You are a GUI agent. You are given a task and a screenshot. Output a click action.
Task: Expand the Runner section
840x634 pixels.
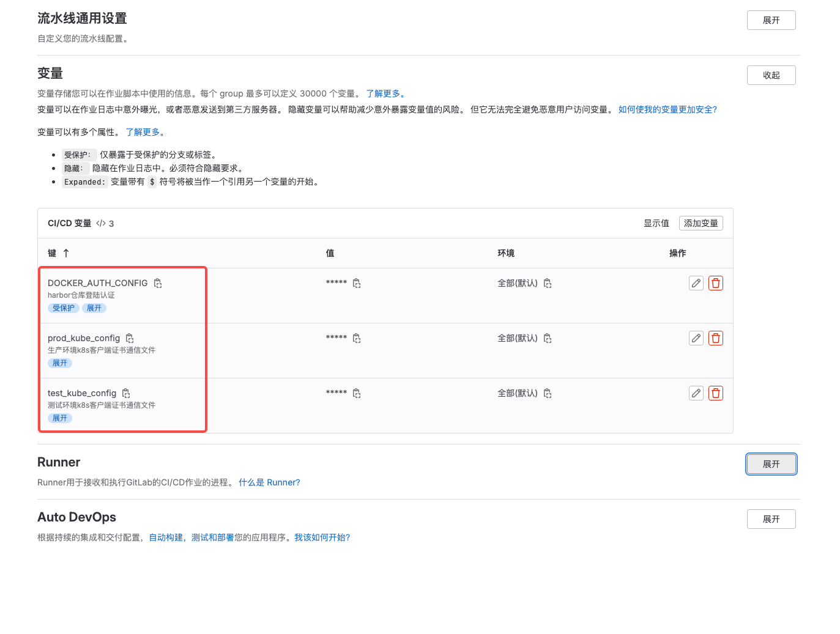[x=771, y=464]
